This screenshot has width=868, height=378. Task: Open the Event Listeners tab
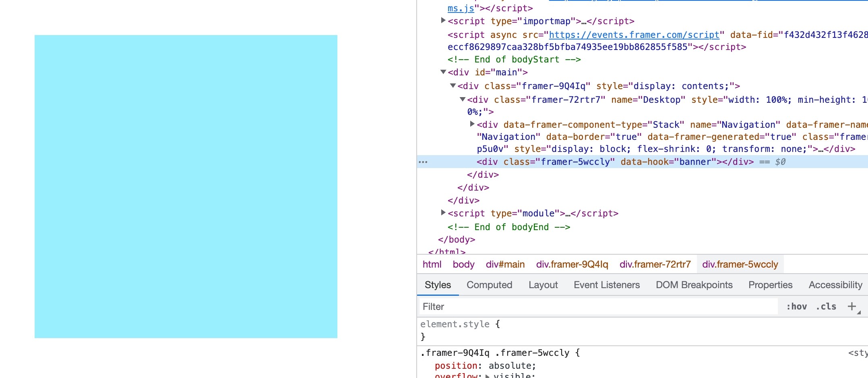pos(607,285)
